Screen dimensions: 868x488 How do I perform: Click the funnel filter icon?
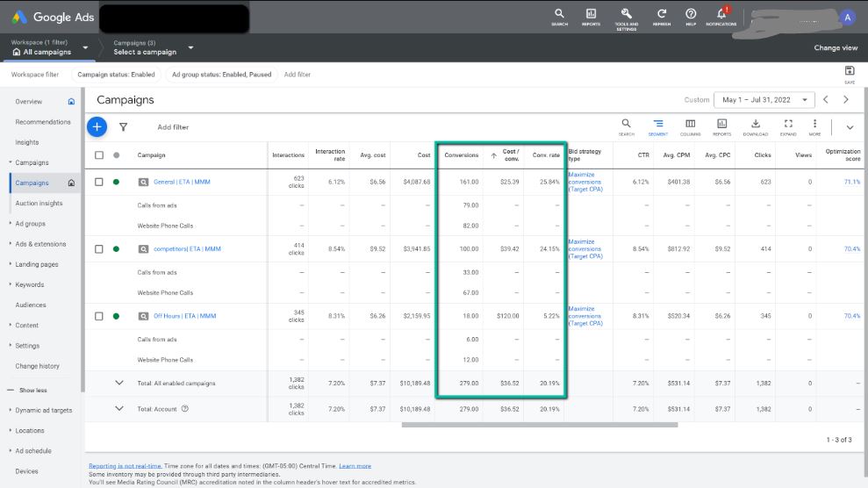click(x=123, y=126)
